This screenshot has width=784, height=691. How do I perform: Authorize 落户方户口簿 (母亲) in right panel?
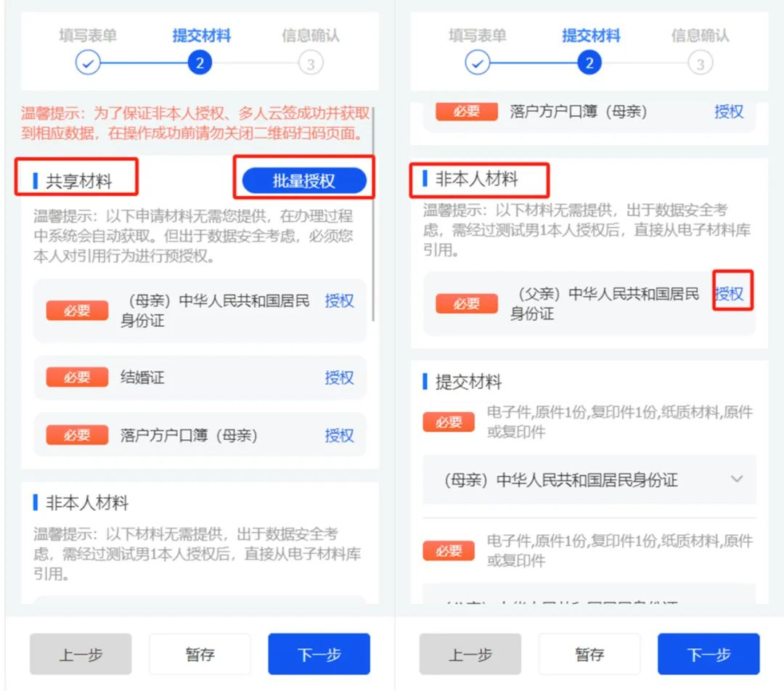pyautogui.click(x=729, y=112)
